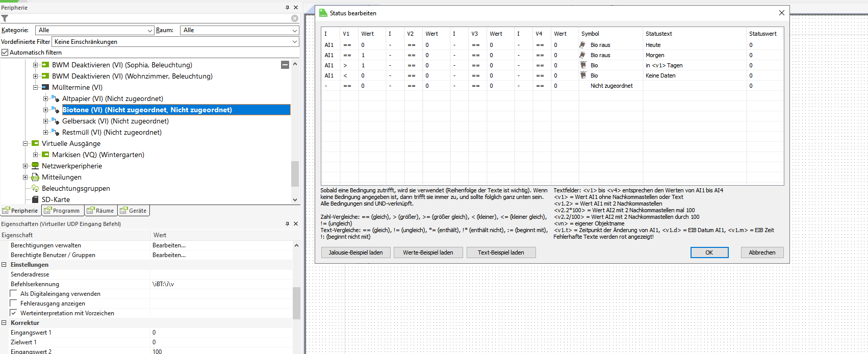Image resolution: width=868 pixels, height=354 pixels.
Task: Click Jalousie-Beispiel laden button
Action: pos(355,252)
